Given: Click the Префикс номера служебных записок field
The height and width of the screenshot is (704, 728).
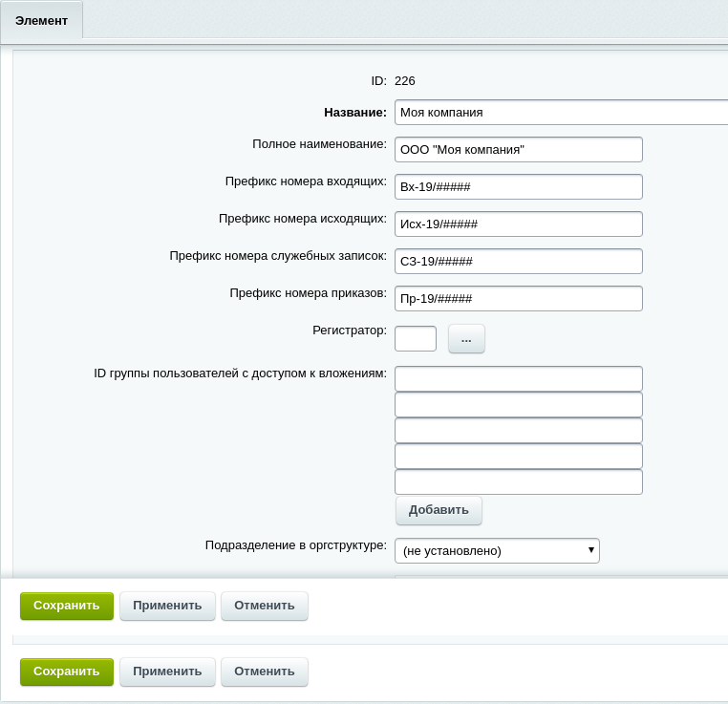Looking at the screenshot, I should 518,261.
